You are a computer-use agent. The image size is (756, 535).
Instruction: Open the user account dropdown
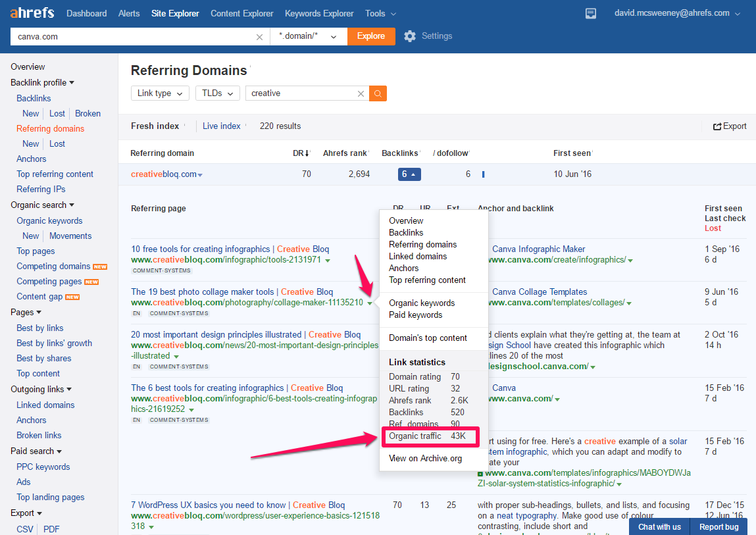(x=677, y=13)
